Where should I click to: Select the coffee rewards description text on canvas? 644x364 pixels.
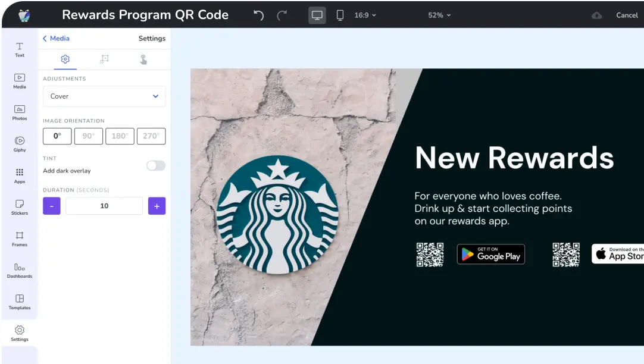(x=493, y=209)
